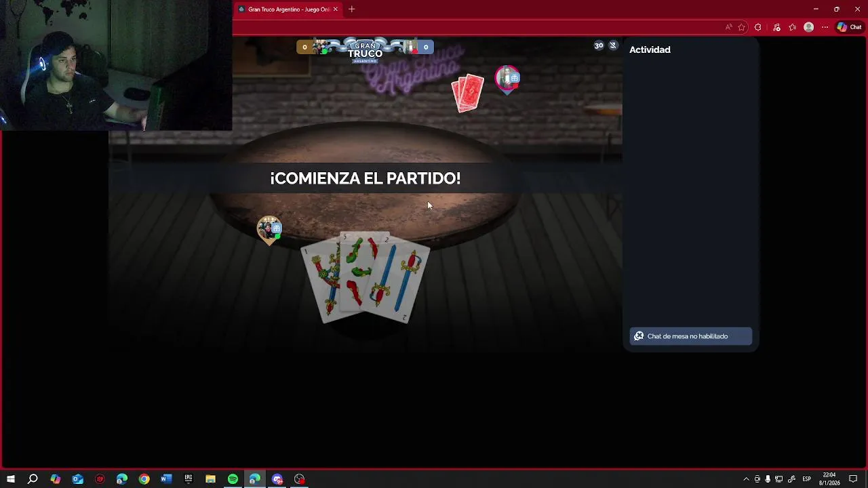Open a new browser tab

[351, 9]
